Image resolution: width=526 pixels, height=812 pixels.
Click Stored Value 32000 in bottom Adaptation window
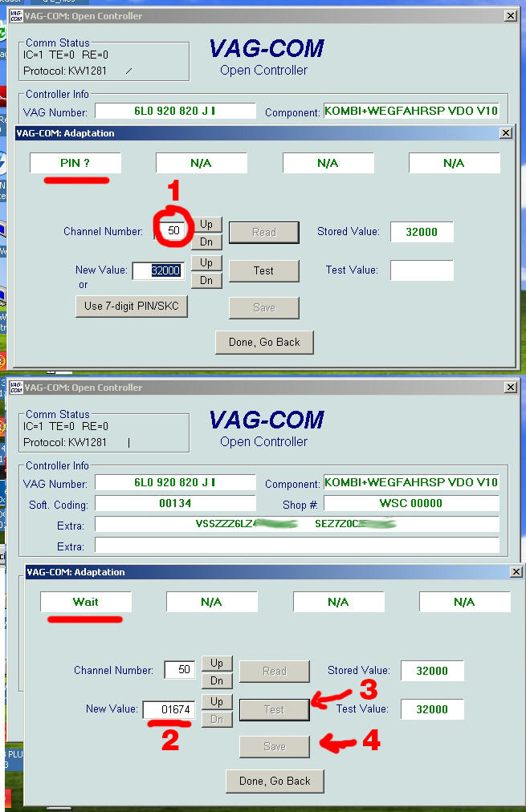click(x=432, y=671)
